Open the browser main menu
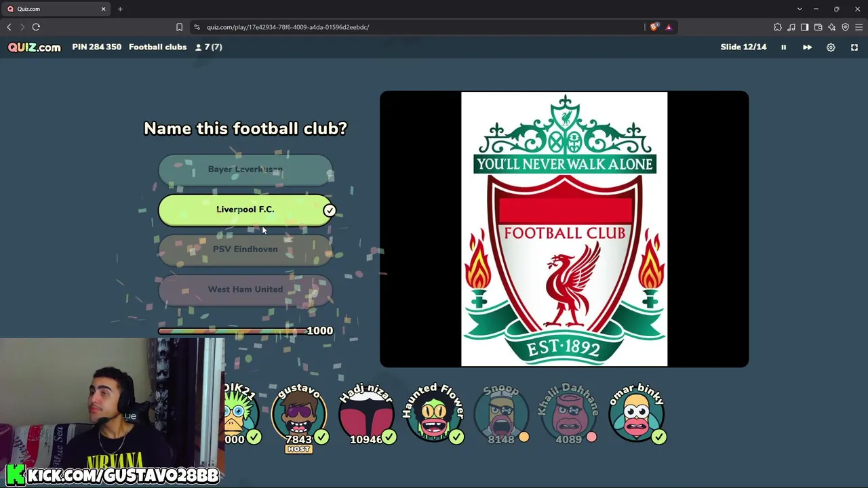Viewport: 868px width, 488px height. (x=859, y=27)
